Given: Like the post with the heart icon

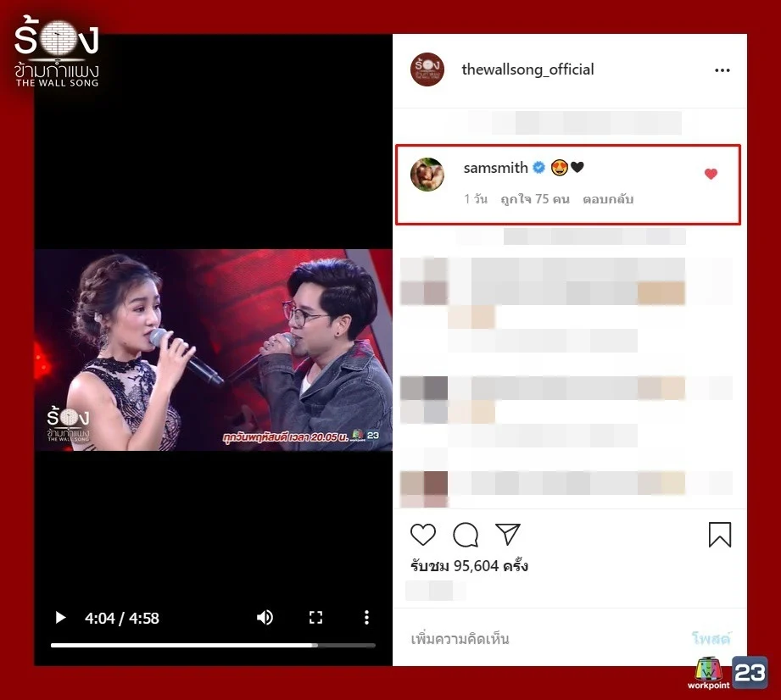Looking at the screenshot, I should 423,534.
